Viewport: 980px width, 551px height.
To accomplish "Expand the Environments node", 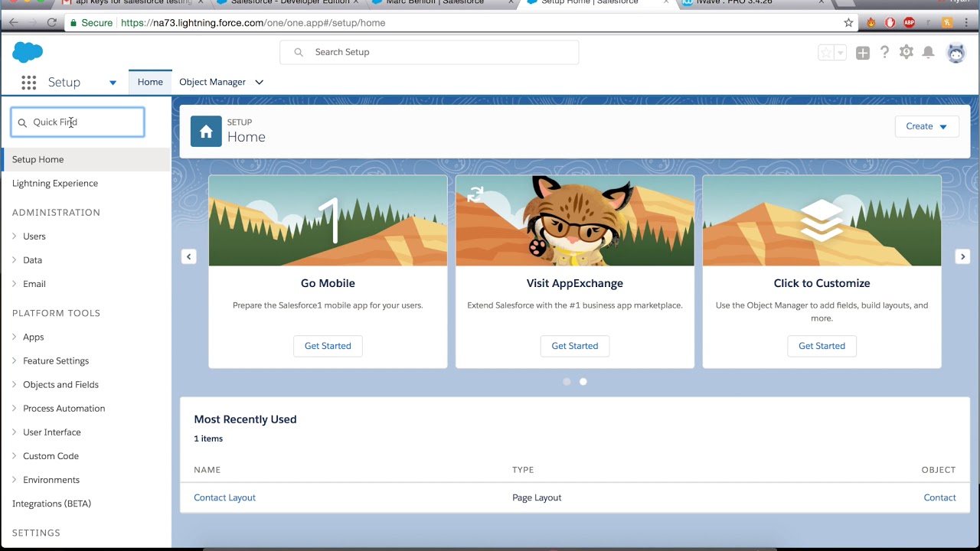I will tap(15, 479).
